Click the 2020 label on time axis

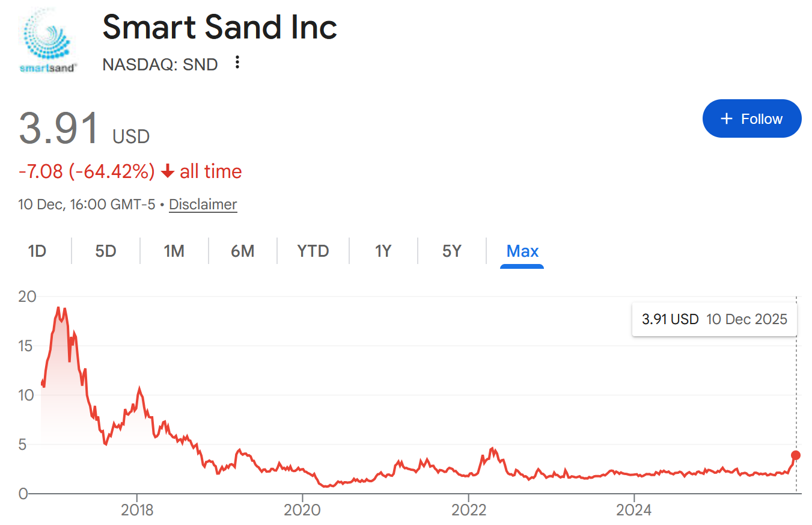pos(302,510)
